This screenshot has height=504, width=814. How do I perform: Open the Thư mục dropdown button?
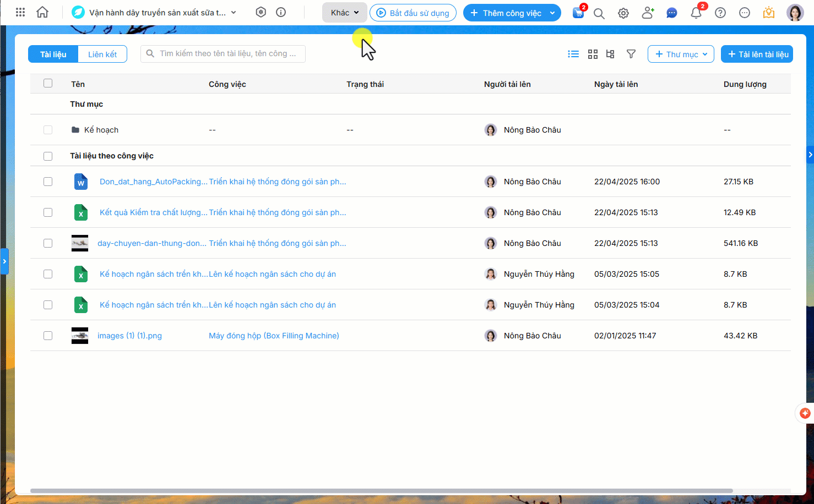click(x=681, y=54)
